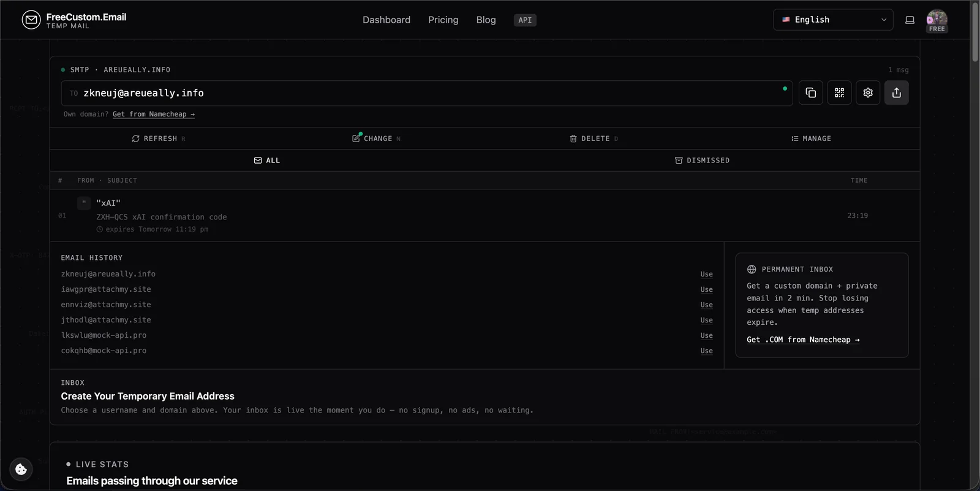Use zkneuj@areueally.info from the history

pyautogui.click(x=706, y=274)
